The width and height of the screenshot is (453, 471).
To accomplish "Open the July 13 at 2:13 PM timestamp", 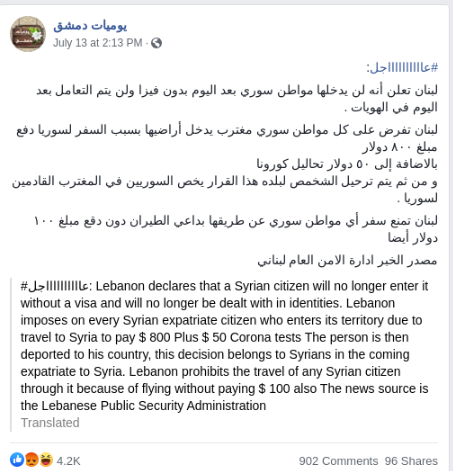I will tap(98, 43).
